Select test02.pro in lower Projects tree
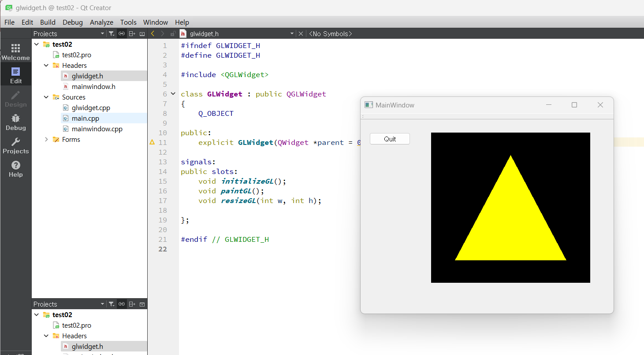This screenshot has height=355, width=644. point(77,325)
